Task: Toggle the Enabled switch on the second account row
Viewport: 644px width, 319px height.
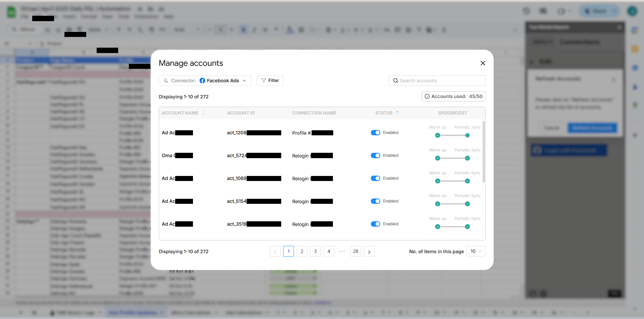Action: click(x=376, y=155)
